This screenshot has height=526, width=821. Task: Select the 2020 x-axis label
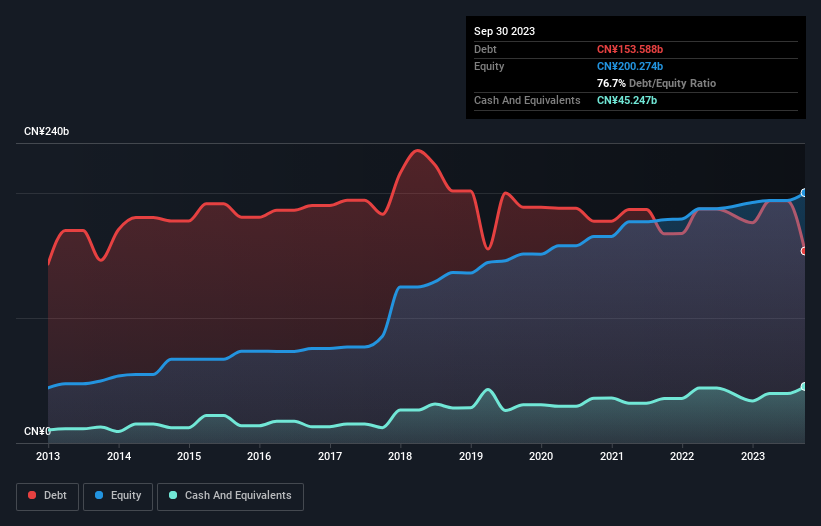click(x=541, y=456)
